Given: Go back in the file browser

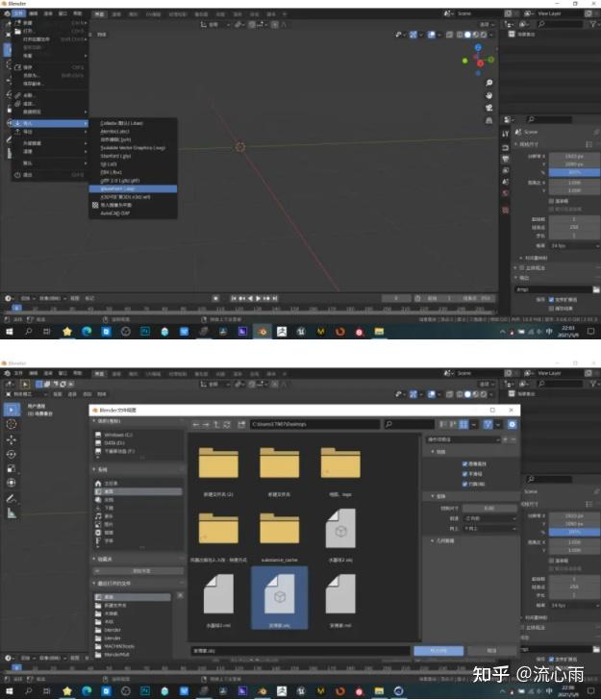Looking at the screenshot, I should click(x=195, y=425).
